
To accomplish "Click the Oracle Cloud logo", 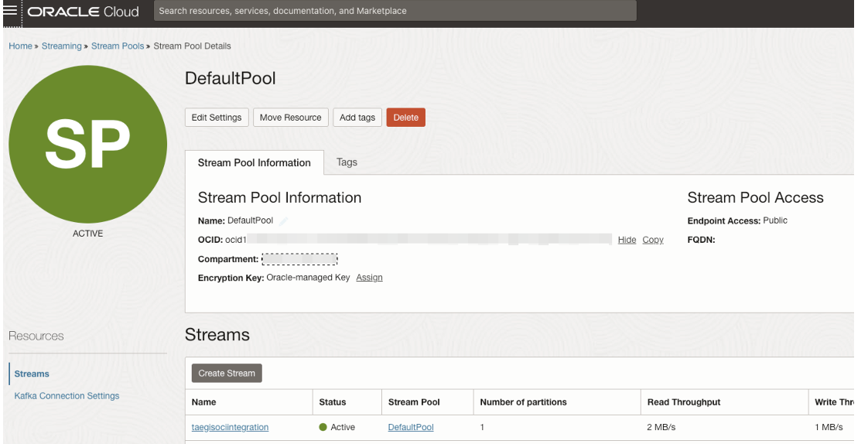I will [83, 11].
